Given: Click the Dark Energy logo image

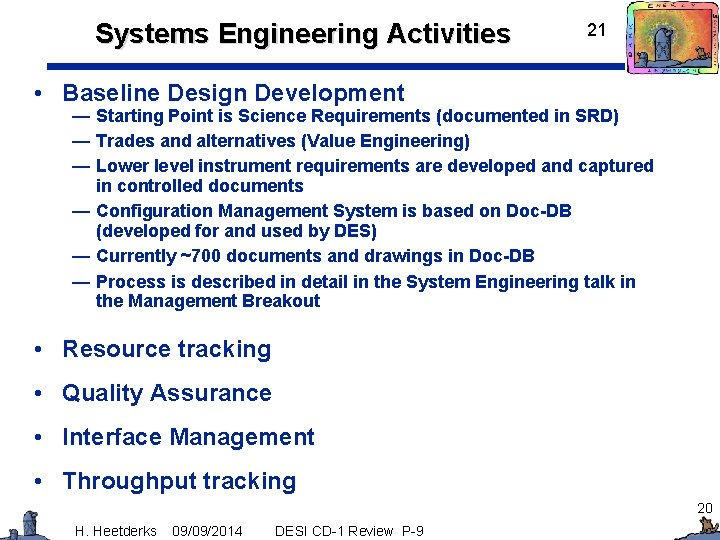Looking at the screenshot, I should click(672, 37).
